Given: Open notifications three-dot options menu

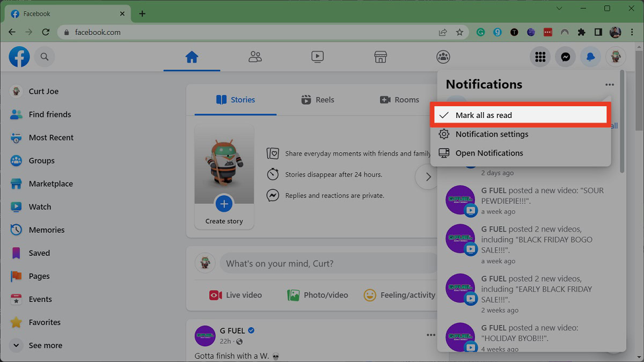Looking at the screenshot, I should point(609,85).
